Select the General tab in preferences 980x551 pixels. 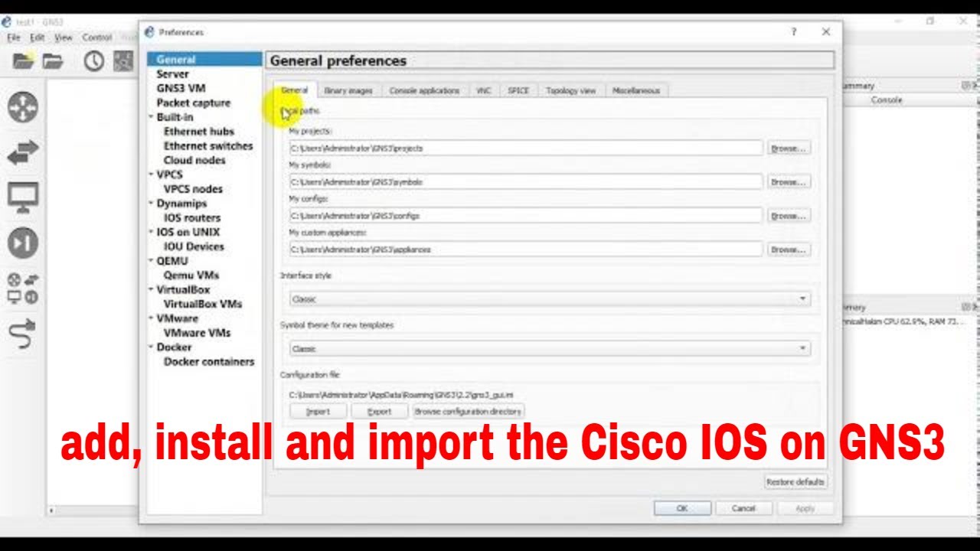294,90
